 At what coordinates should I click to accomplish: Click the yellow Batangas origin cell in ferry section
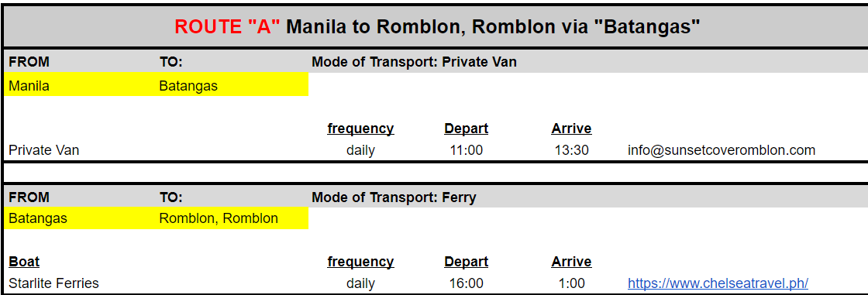click(80, 218)
